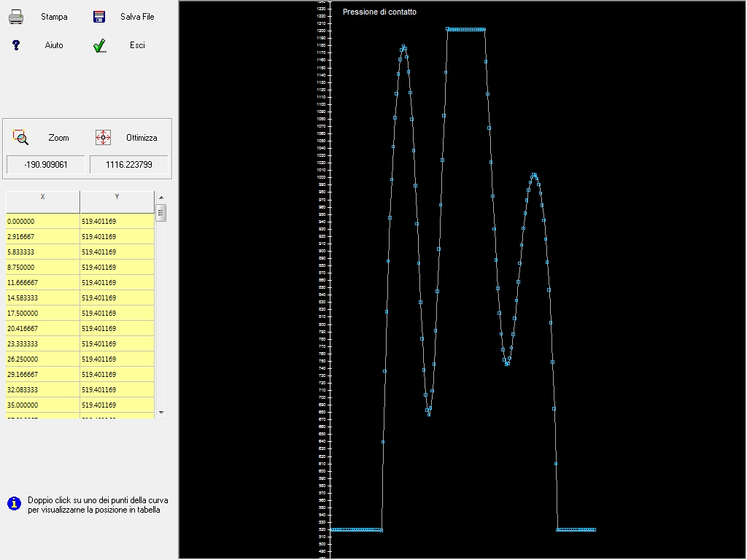Select the X cell 14.583333
747x560 pixels.
[x=43, y=297]
